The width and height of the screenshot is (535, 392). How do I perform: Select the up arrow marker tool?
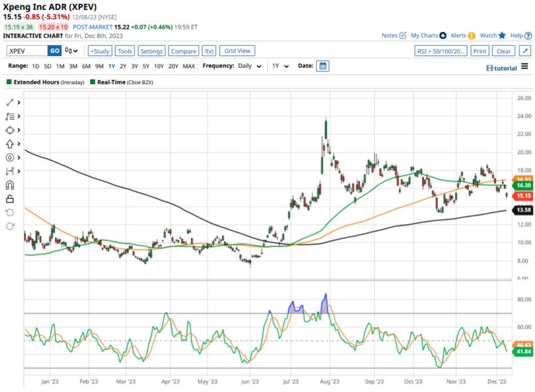point(10,144)
